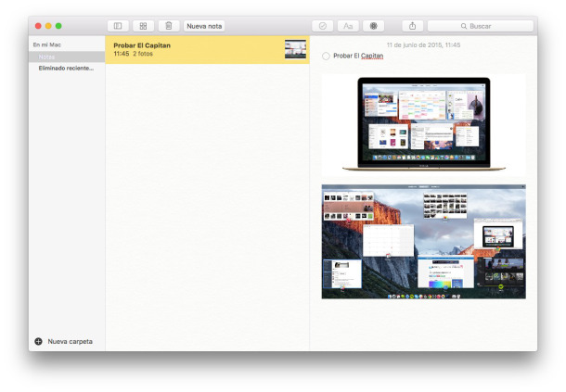Viewport: 566px width, 392px height.
Task: Click the En mi Mac header
Action: tap(47, 44)
